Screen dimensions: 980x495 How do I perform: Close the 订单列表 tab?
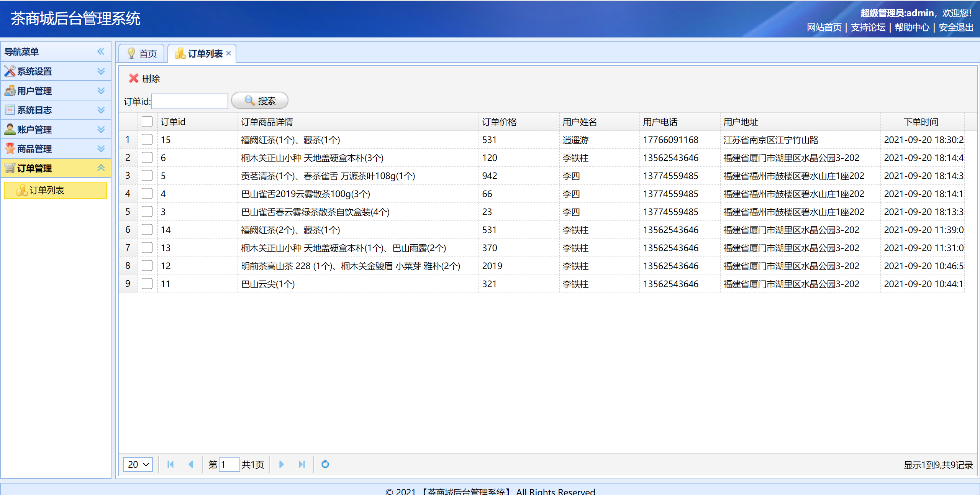point(229,53)
